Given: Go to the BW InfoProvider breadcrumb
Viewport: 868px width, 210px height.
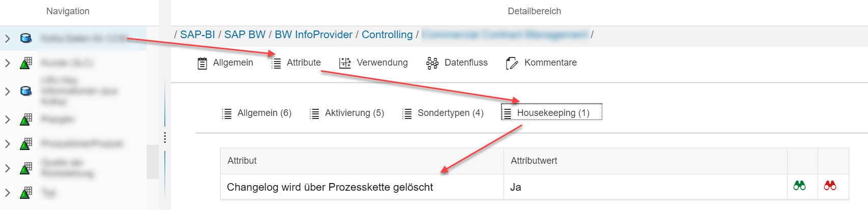Looking at the screenshot, I should [313, 35].
